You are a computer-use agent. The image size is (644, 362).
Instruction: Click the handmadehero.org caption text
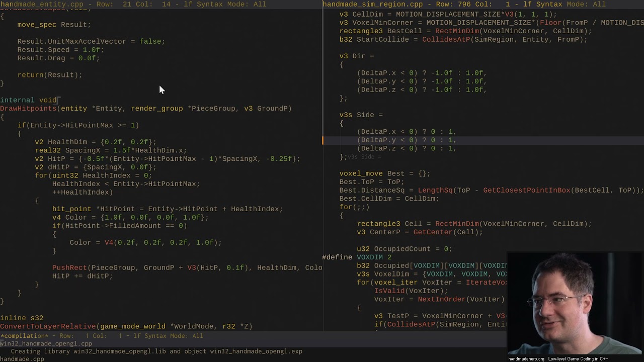click(526, 359)
